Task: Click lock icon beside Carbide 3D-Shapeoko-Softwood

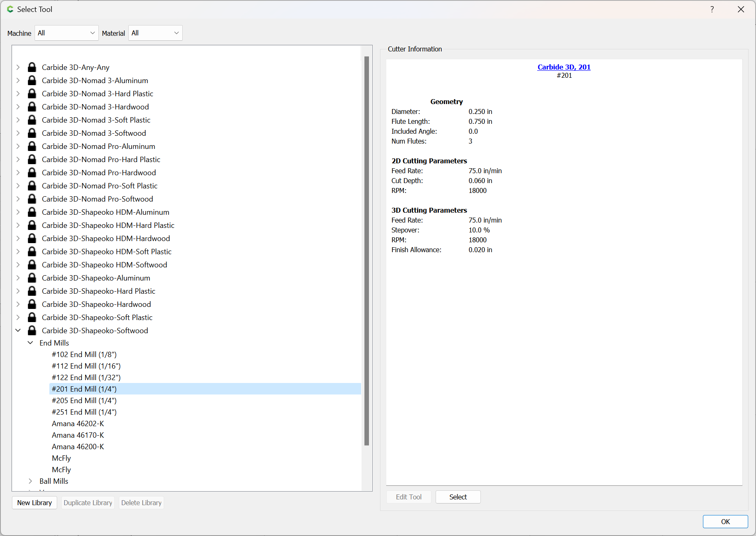Action: [x=32, y=330]
